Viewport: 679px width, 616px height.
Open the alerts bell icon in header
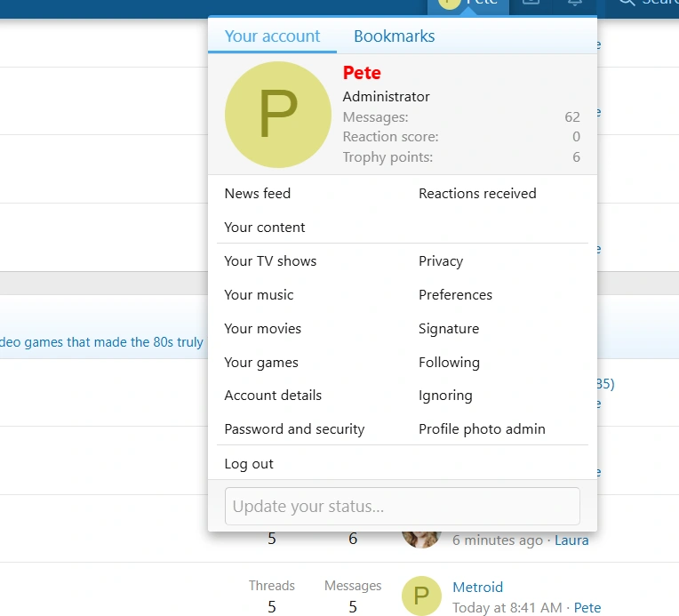click(x=575, y=3)
